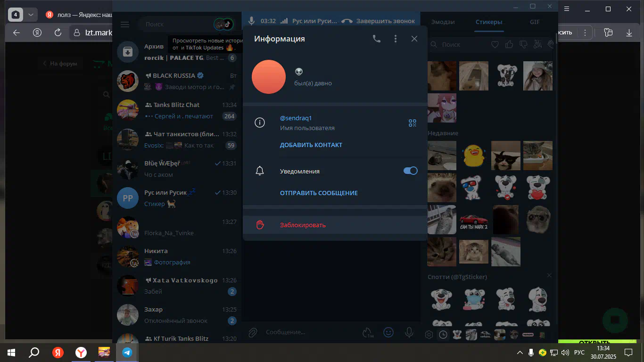Image resolution: width=644 pixels, height=362 pixels.
Task: Open the Xata Vatkovskogo channel
Action: [x=177, y=286]
